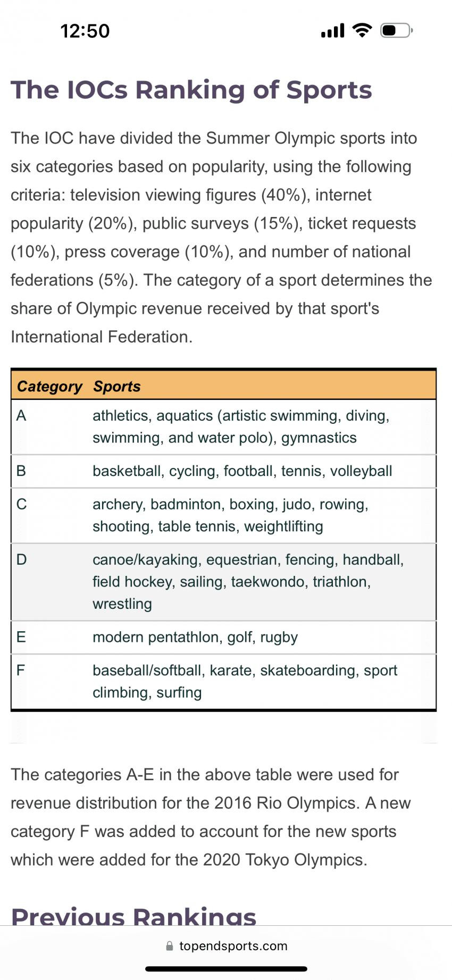This screenshot has height=980, width=452.
Task: Tap the Previous Rankings heading
Action: coord(133,916)
